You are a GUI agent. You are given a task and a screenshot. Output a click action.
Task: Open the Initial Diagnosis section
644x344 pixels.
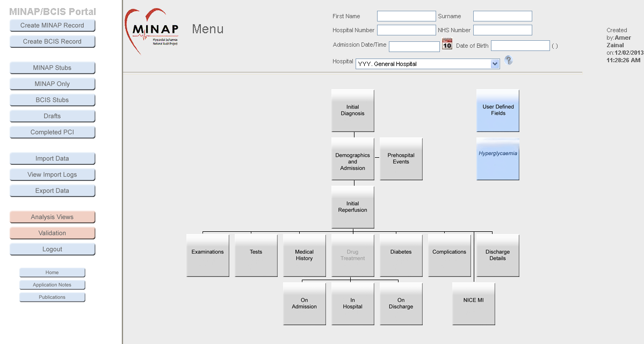tap(352, 111)
